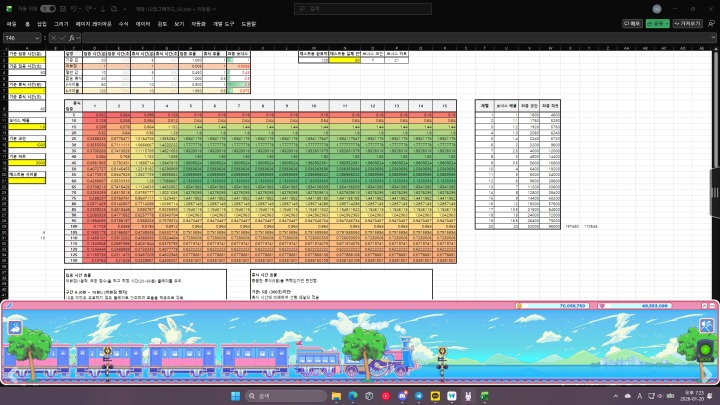Expand the formula bar with the chevron
The width and height of the screenshot is (720, 405).
point(713,38)
